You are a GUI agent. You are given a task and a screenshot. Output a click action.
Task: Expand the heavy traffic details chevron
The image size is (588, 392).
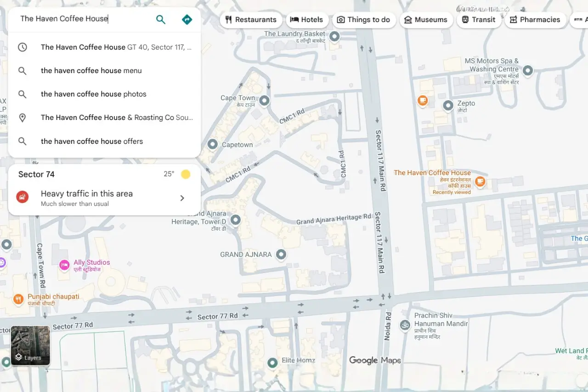coord(182,198)
